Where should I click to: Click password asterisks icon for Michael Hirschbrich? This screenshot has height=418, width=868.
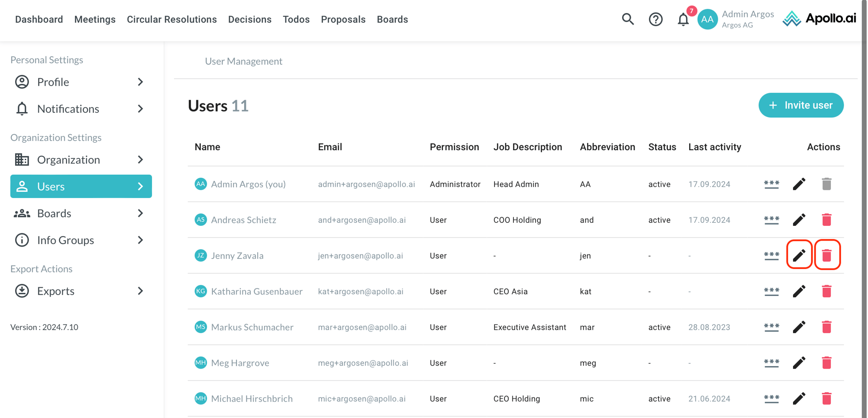pyautogui.click(x=771, y=399)
